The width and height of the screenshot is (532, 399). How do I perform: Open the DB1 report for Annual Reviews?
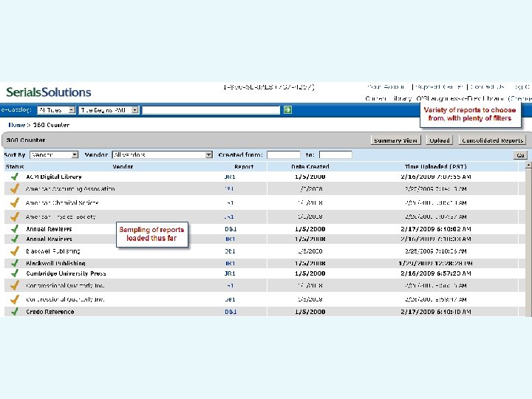click(231, 229)
